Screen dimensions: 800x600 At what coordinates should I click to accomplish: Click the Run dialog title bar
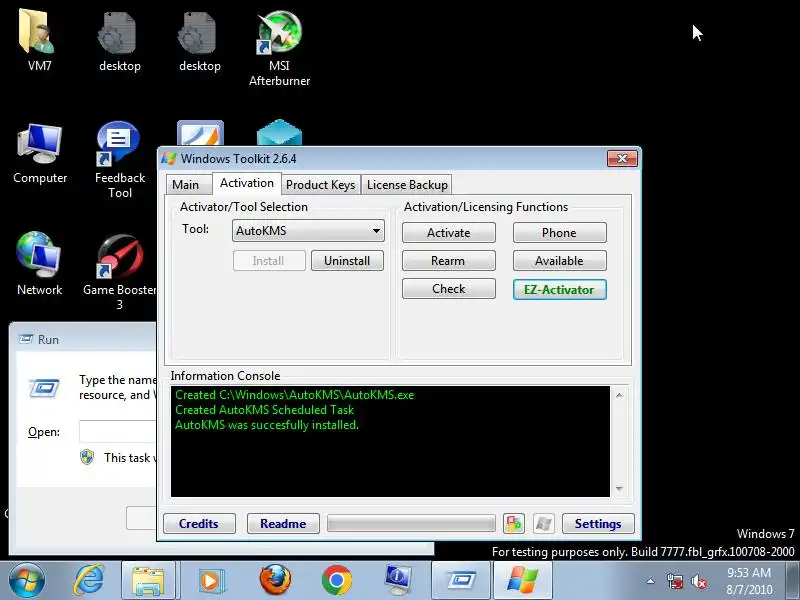(x=83, y=339)
